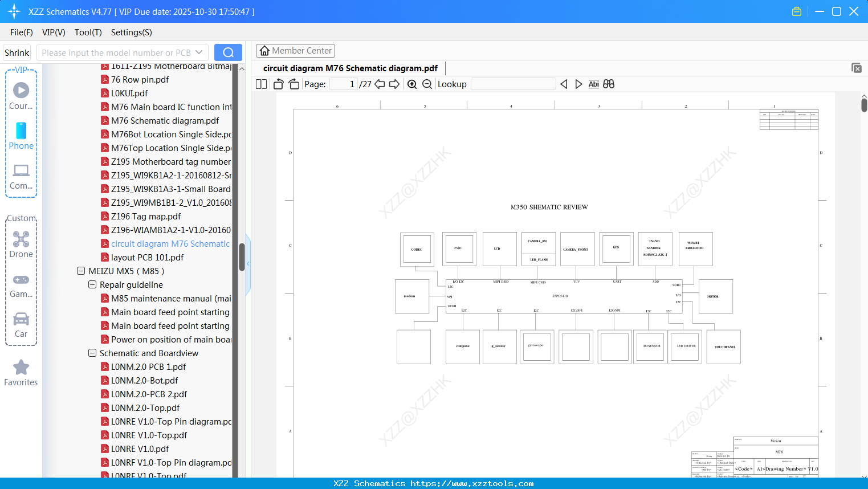Toggle case-sensitive search with the Abi icon
This screenshot has height=489, width=868.
click(593, 84)
